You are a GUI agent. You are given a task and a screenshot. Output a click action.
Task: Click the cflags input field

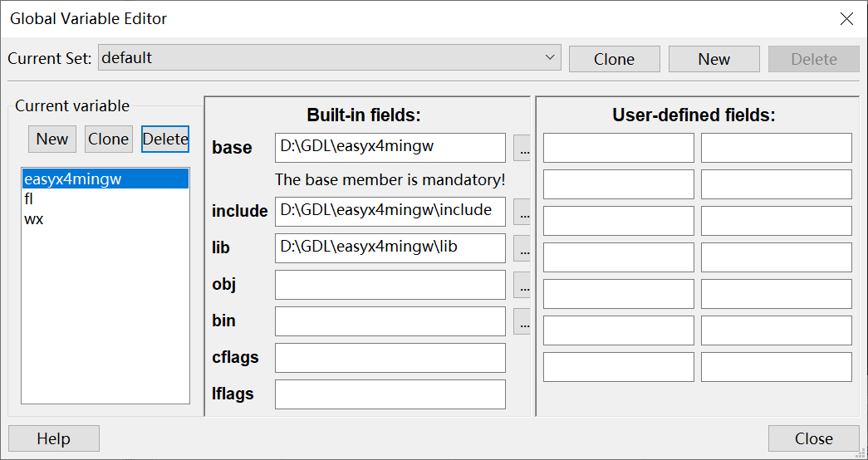pyautogui.click(x=390, y=358)
